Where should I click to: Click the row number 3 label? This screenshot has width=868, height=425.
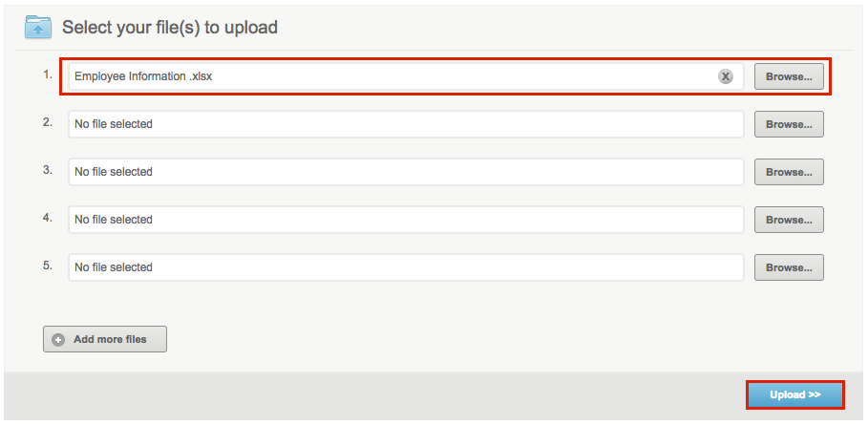tap(48, 169)
